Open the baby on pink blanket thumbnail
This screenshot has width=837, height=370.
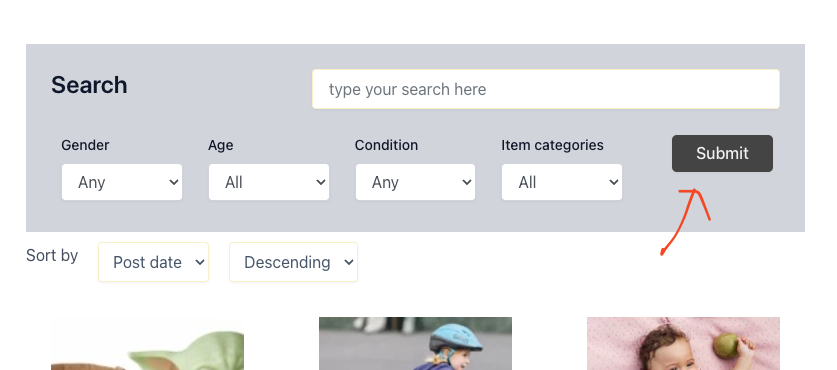(x=683, y=343)
